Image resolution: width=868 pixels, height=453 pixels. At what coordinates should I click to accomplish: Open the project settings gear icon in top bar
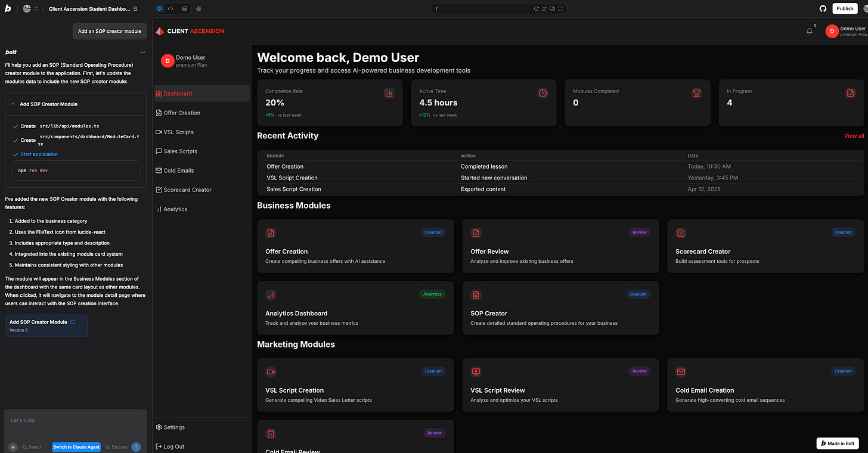click(x=199, y=8)
